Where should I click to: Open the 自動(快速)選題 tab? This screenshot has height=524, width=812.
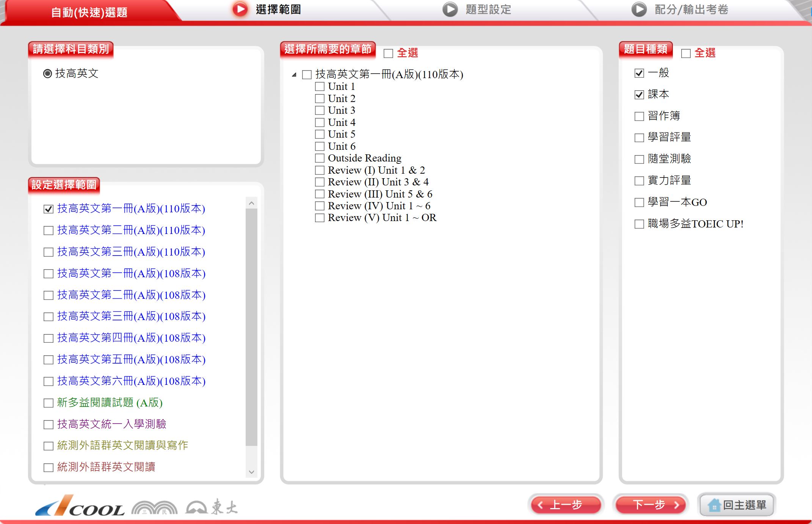(x=89, y=12)
